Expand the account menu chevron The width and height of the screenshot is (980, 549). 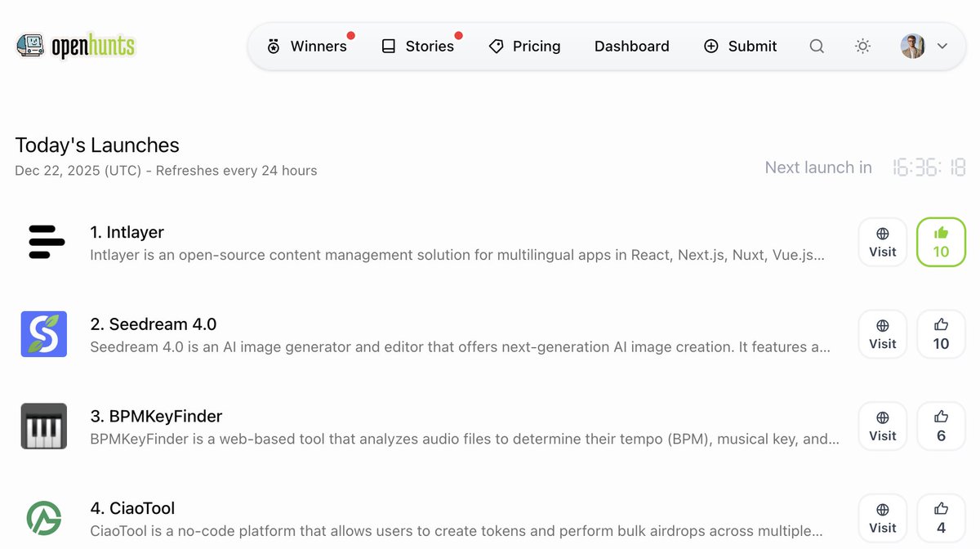coord(942,47)
